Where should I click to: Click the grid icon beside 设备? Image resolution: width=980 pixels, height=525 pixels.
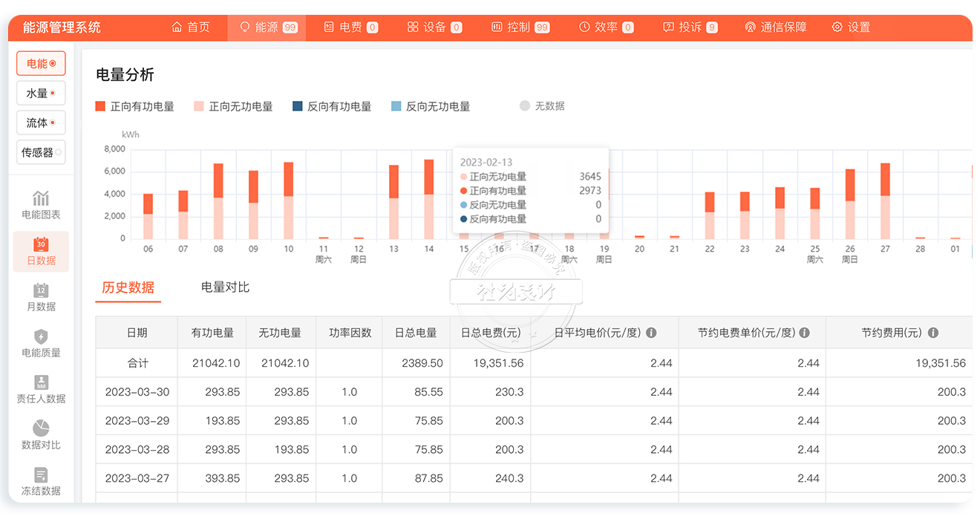413,27
